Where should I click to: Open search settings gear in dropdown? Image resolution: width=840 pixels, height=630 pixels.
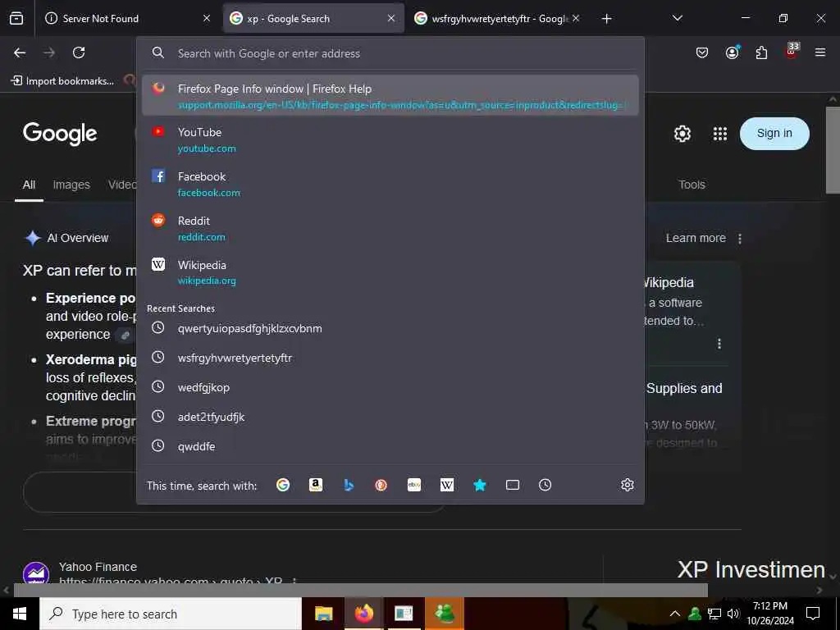[628, 485]
